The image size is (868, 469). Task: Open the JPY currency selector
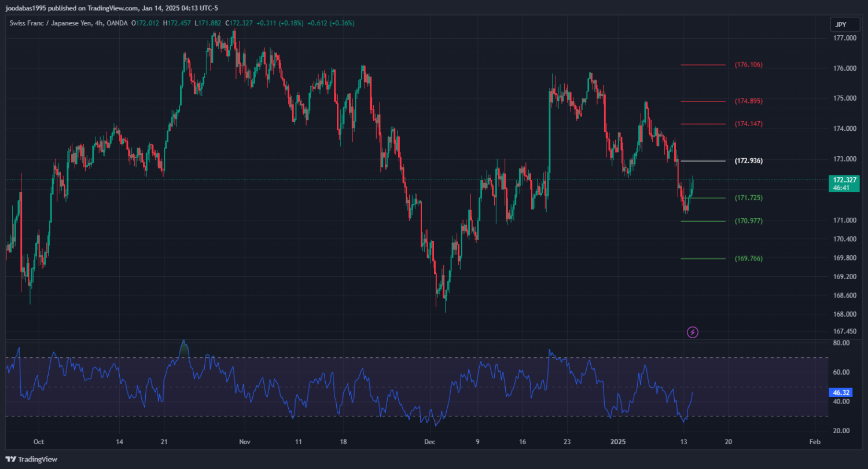click(841, 24)
